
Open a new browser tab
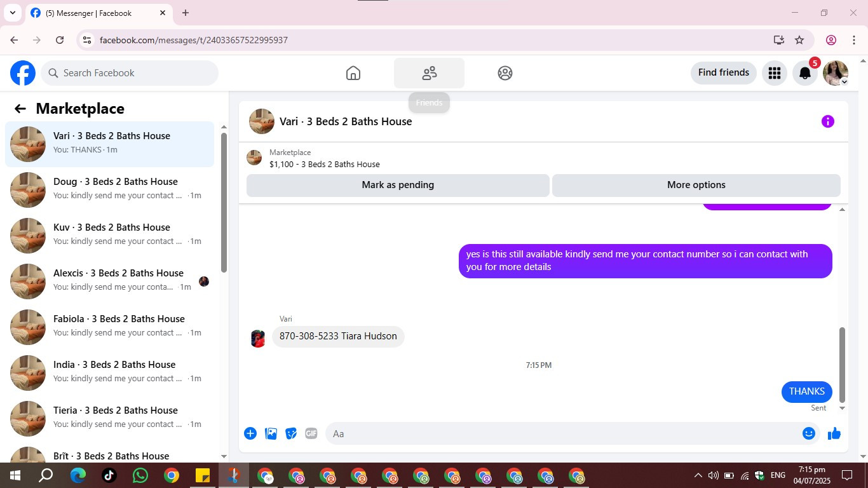[x=186, y=13]
